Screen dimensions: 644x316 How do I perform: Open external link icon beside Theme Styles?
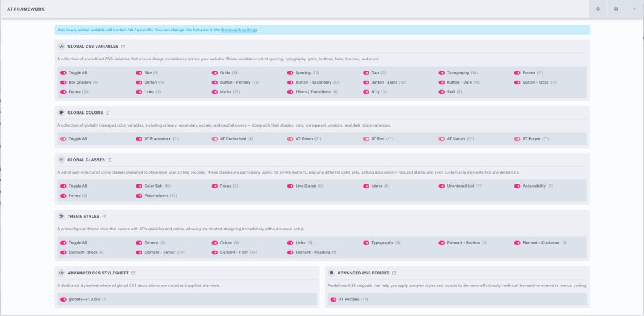click(x=104, y=216)
